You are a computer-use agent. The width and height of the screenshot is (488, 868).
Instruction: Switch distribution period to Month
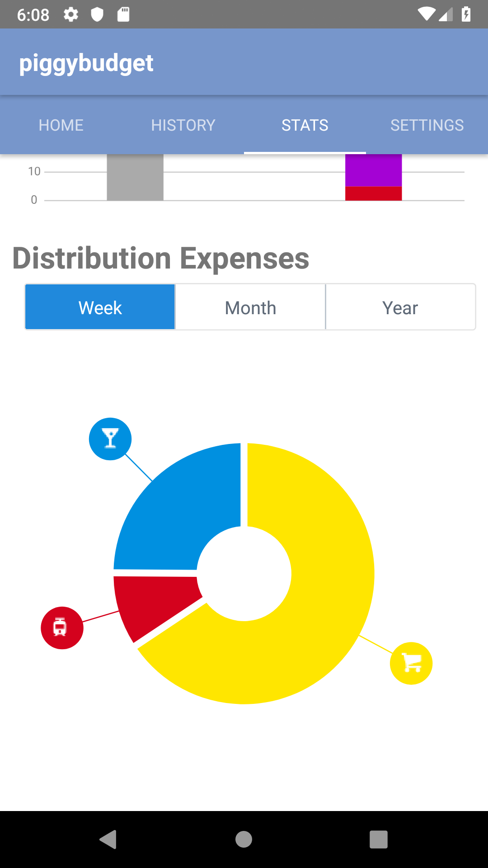pyautogui.click(x=250, y=307)
